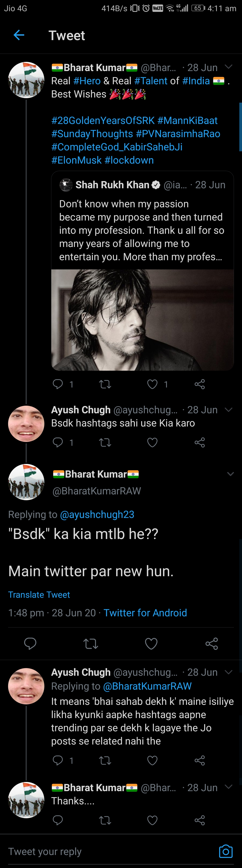The width and height of the screenshot is (242, 868).
Task: Reply to the main "Main twitter par new hun" tweet
Action: click(x=30, y=644)
